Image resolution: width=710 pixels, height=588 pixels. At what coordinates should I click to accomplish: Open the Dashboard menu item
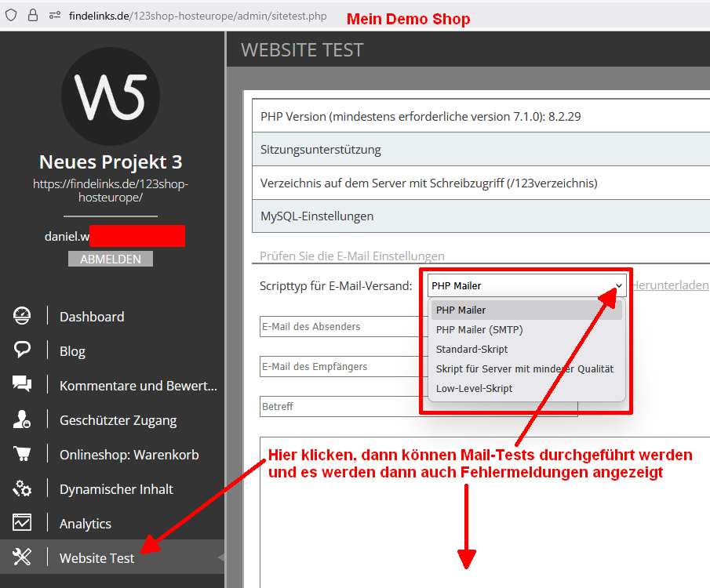tap(92, 317)
